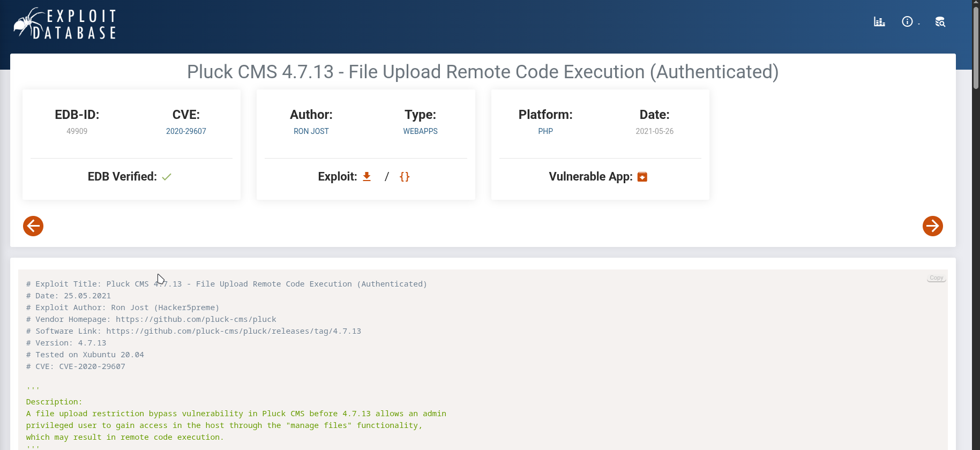Open the PHP platform link
This screenshot has height=450, width=980.
[x=545, y=131]
